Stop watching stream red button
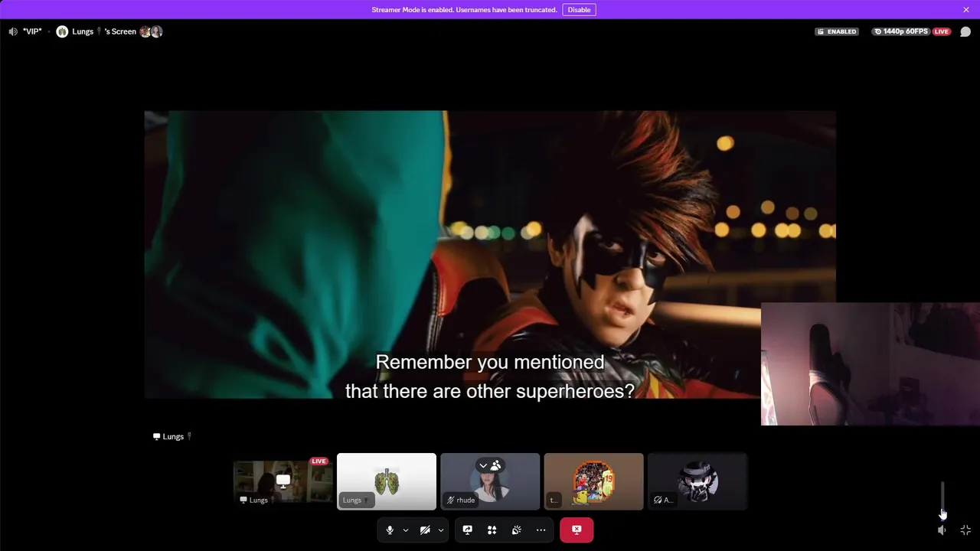The width and height of the screenshot is (980, 551). [577, 530]
